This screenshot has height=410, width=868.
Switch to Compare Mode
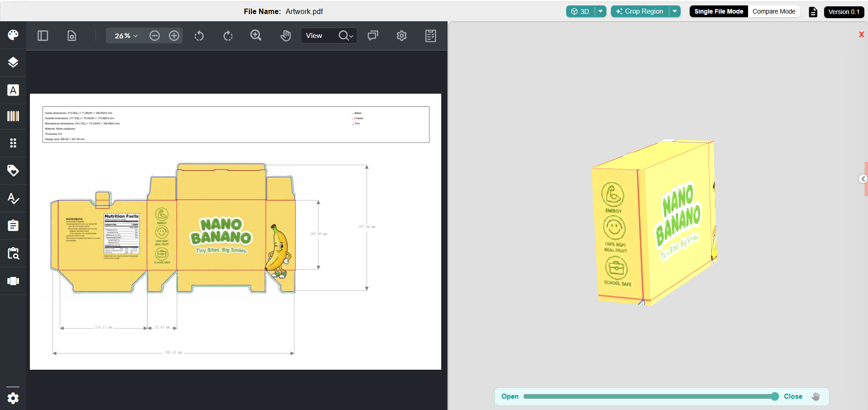coord(773,11)
